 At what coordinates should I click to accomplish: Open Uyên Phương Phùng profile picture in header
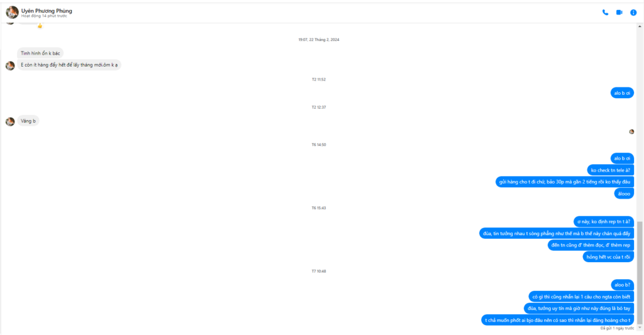[12, 13]
